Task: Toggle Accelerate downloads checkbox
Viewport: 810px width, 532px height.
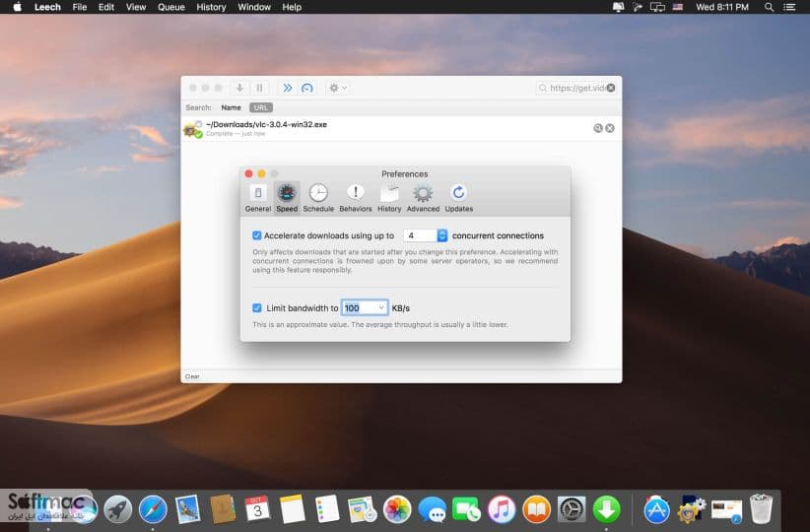Action: click(x=257, y=235)
